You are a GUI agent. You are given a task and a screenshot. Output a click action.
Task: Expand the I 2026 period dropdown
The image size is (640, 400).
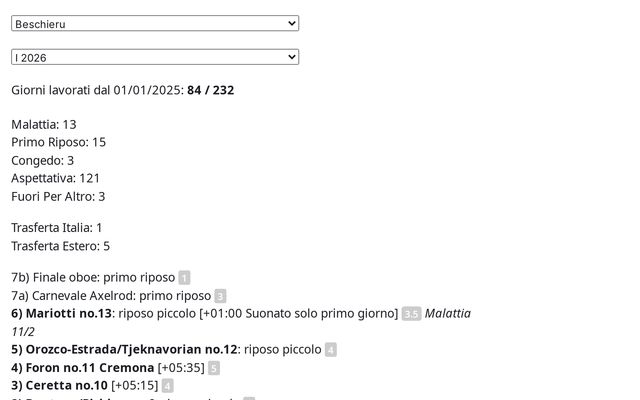click(x=155, y=57)
